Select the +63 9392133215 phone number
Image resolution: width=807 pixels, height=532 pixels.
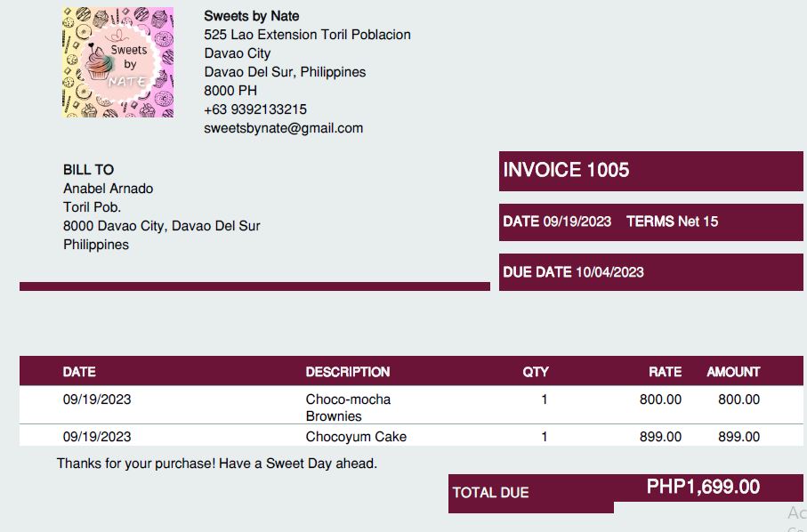tap(255, 109)
